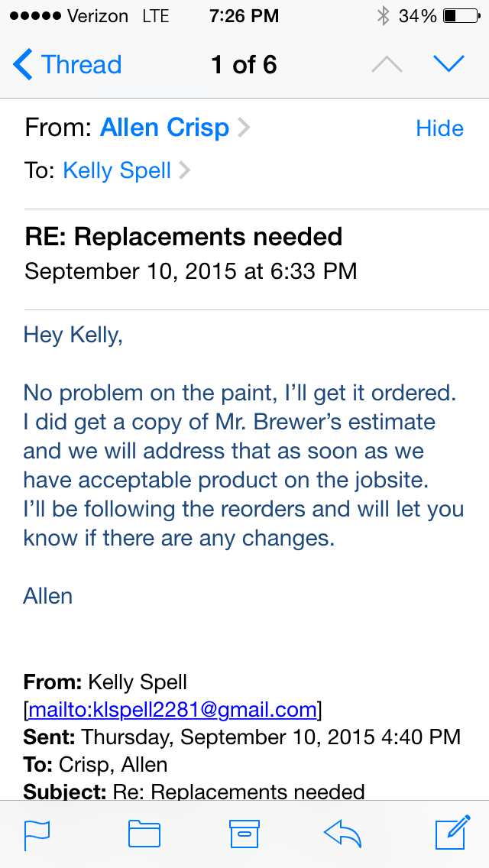The height and width of the screenshot is (868, 489).
Task: Tap the reply arrow icon
Action: tap(342, 834)
